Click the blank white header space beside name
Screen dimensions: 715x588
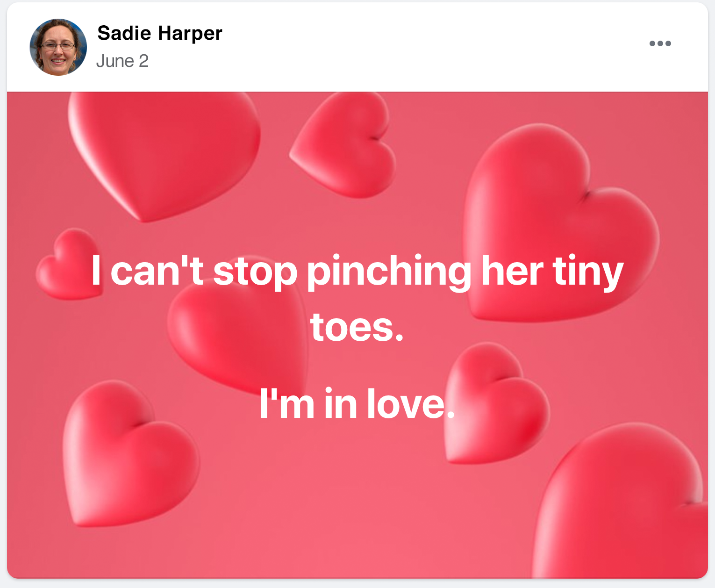421,47
